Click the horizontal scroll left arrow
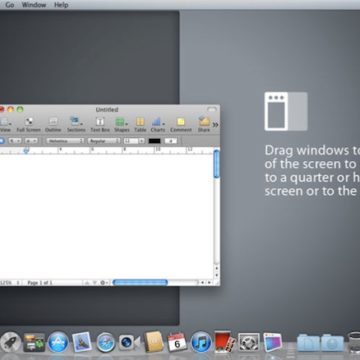 [202, 283]
